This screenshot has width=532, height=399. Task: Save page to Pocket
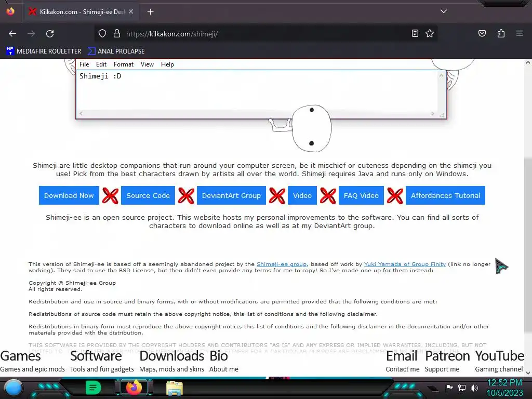[x=482, y=33]
